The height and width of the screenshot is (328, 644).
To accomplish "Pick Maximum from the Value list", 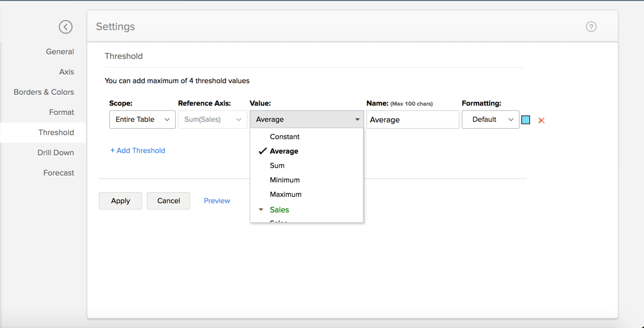I will coord(286,195).
